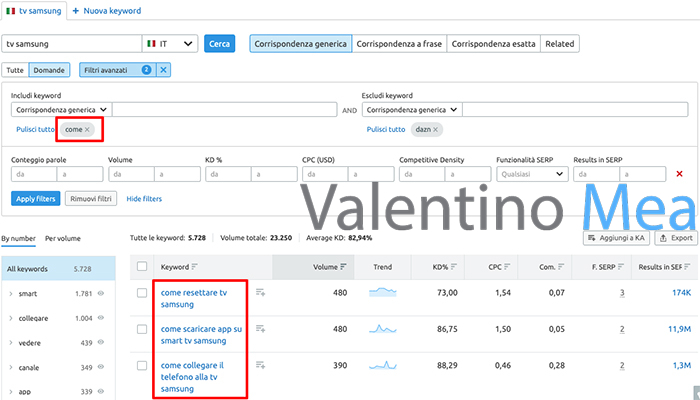Open Escludi keyword match type dropdown
This screenshot has width=700, height=400.
pos(412,110)
